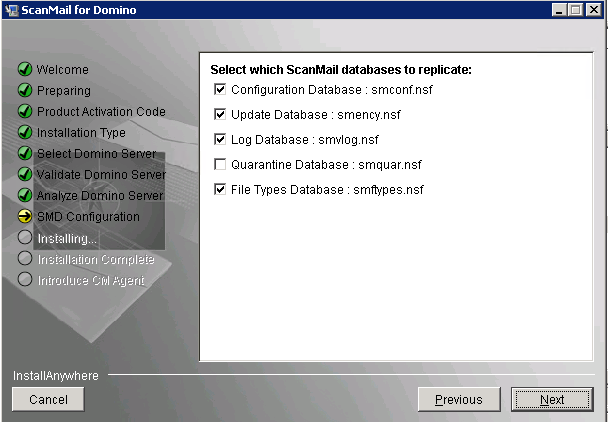Image resolution: width=608 pixels, height=422 pixels.
Task: Uncheck the Configuration Database smconf.nsf checkbox
Action: point(220,90)
